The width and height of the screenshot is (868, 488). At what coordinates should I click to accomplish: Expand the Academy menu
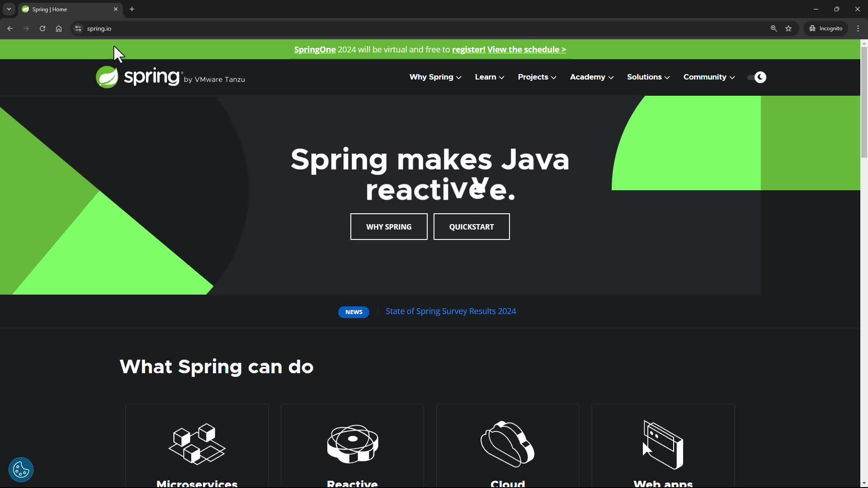[592, 77]
